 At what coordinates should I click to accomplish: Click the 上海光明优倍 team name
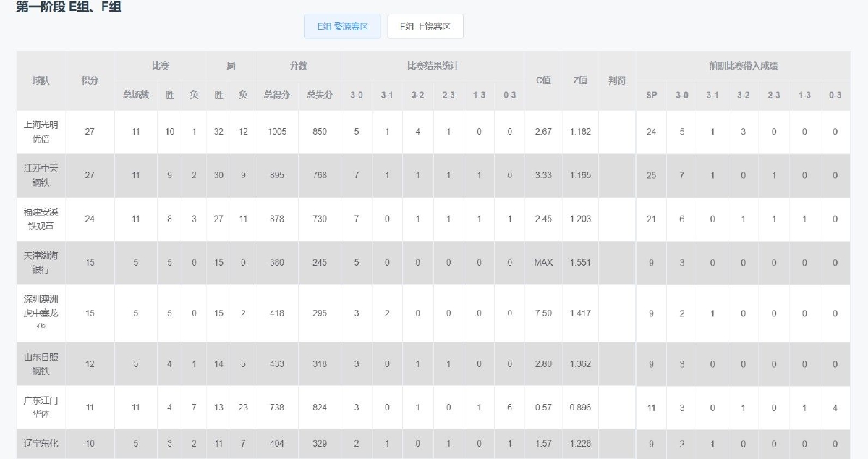pos(41,132)
